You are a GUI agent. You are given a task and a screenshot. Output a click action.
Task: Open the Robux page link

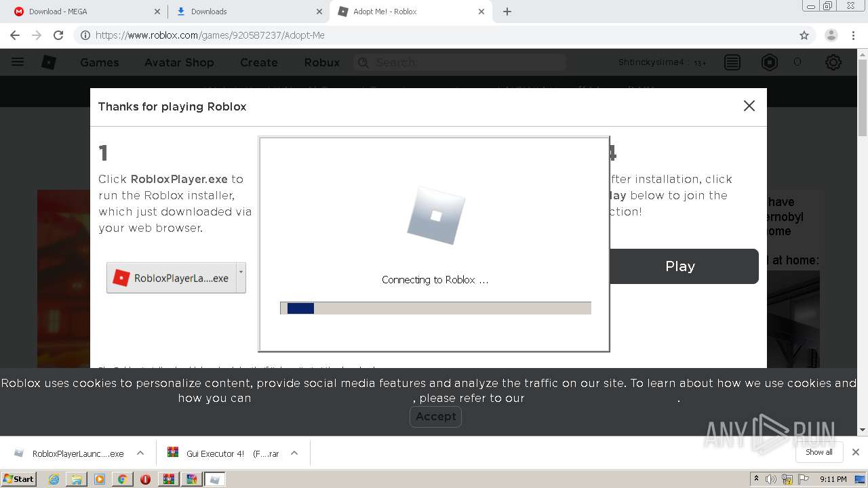pyautogui.click(x=322, y=62)
